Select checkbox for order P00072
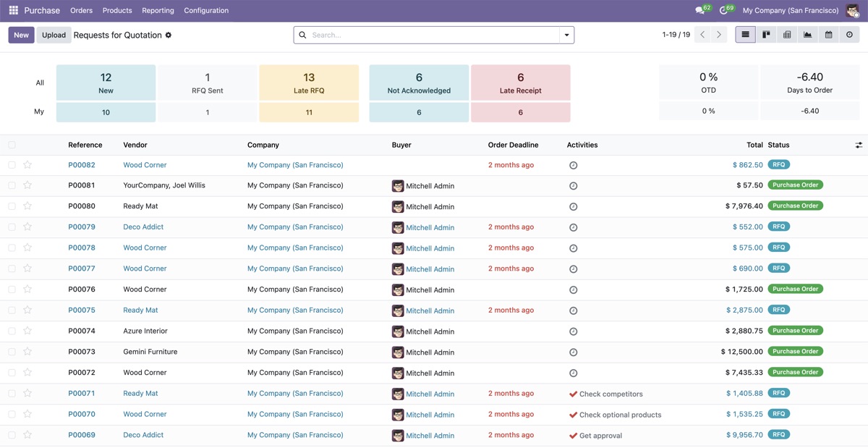Viewport: 868px width, 448px height. (12, 373)
